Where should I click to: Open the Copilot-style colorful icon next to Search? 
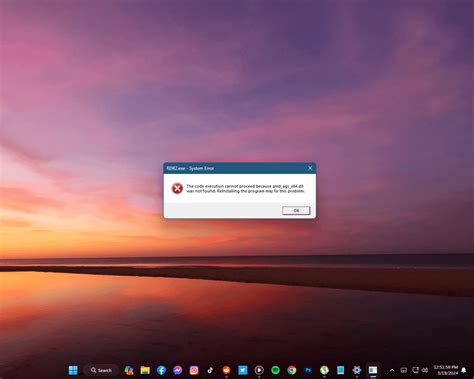click(x=129, y=370)
